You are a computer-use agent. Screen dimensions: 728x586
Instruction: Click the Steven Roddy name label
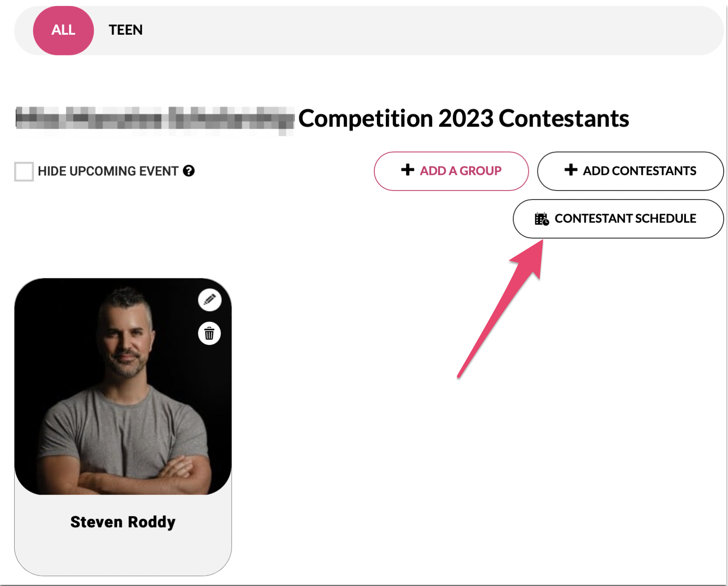(123, 522)
